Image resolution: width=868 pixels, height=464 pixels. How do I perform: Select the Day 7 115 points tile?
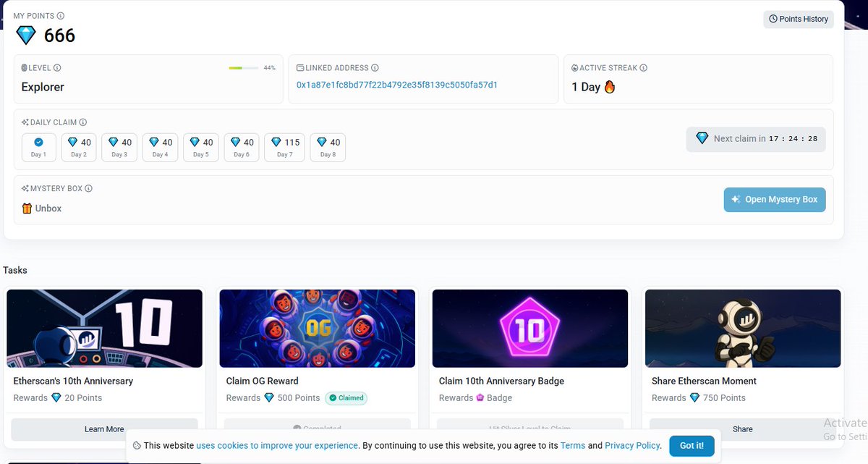[x=284, y=148]
